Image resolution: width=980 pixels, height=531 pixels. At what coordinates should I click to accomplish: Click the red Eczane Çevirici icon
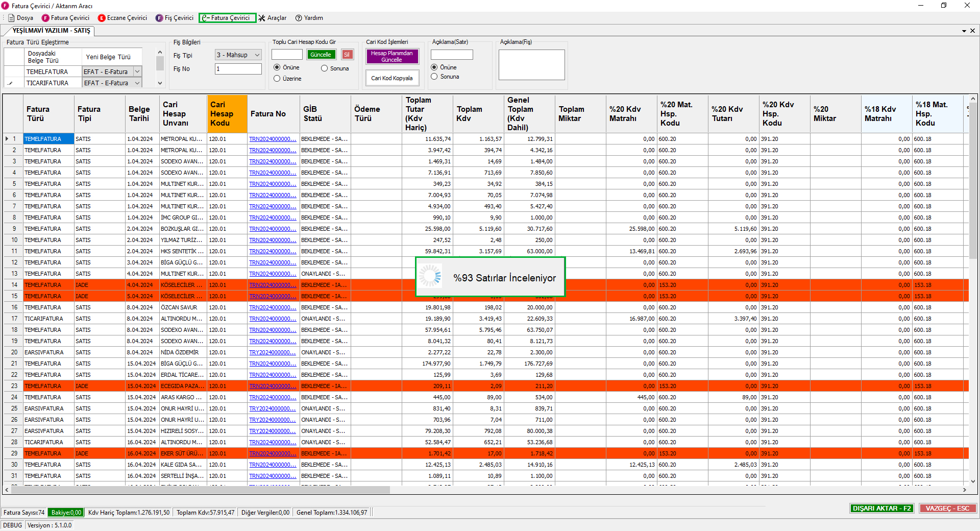coord(102,18)
